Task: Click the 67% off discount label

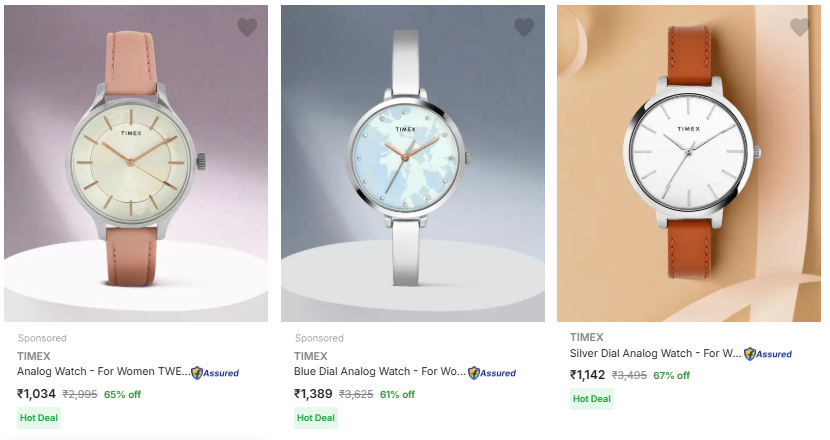Action: pos(671,376)
